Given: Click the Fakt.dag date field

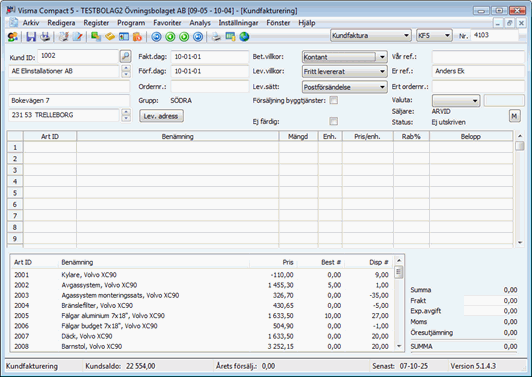Looking at the screenshot, I should 210,57.
